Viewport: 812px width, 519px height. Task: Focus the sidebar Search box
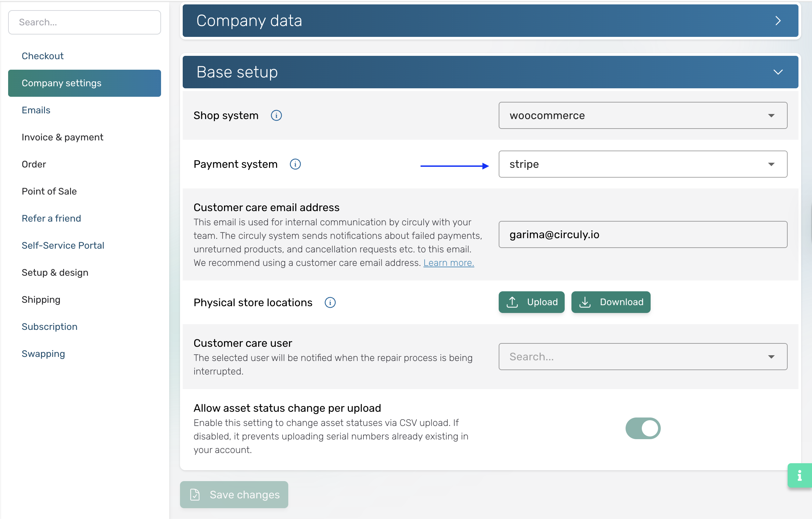[x=84, y=22]
